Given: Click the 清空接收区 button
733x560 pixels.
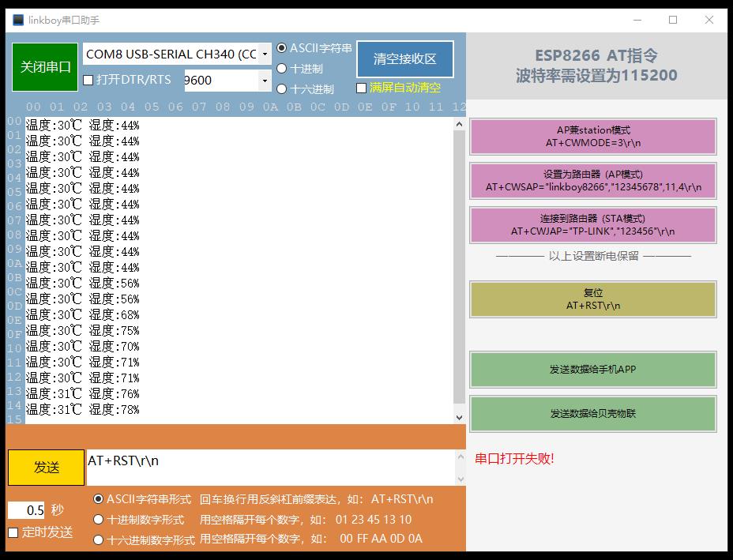Looking at the screenshot, I should pyautogui.click(x=405, y=59).
